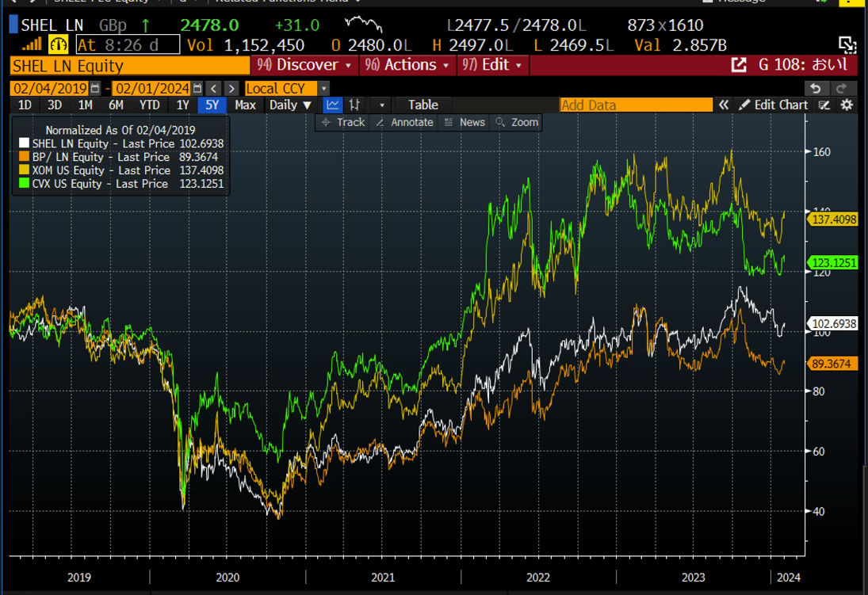Select the 5Y time range

pos(212,105)
